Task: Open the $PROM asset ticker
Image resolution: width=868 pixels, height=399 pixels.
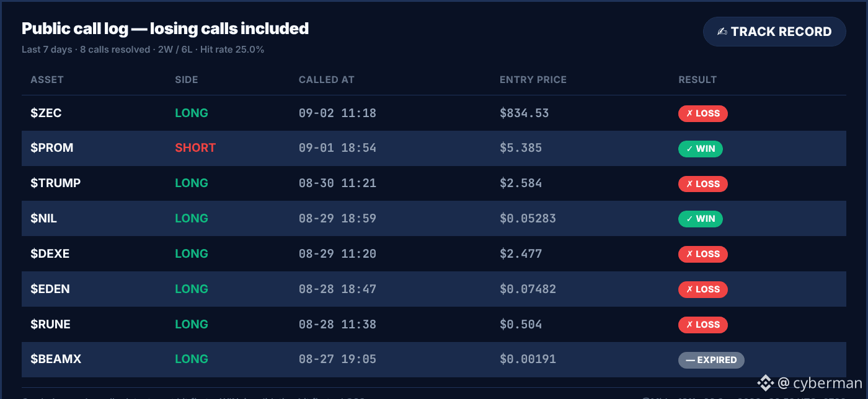Action: coord(52,148)
